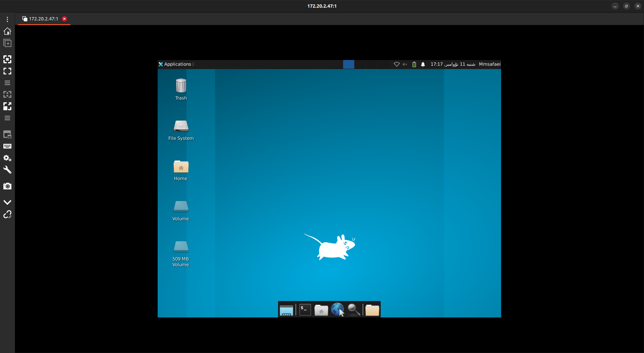
Task: Launch the Terminal emulator from the dock
Action: [x=305, y=310]
